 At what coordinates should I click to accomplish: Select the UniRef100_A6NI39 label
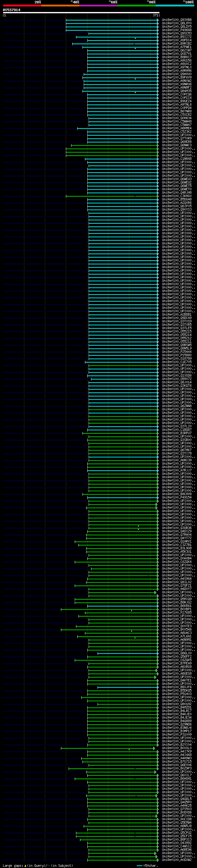tap(176, 460)
